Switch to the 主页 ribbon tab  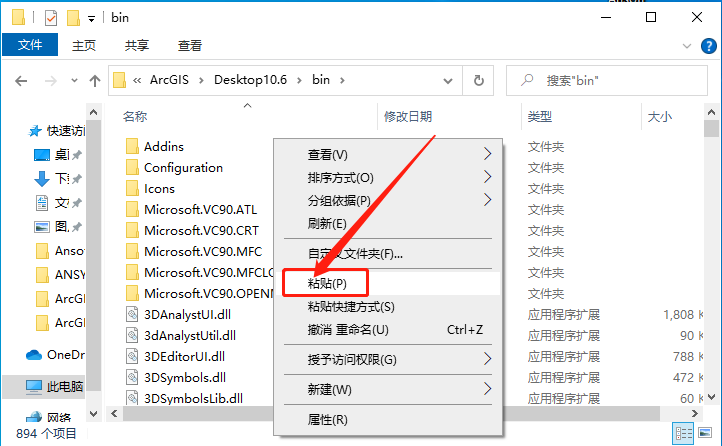click(x=84, y=45)
